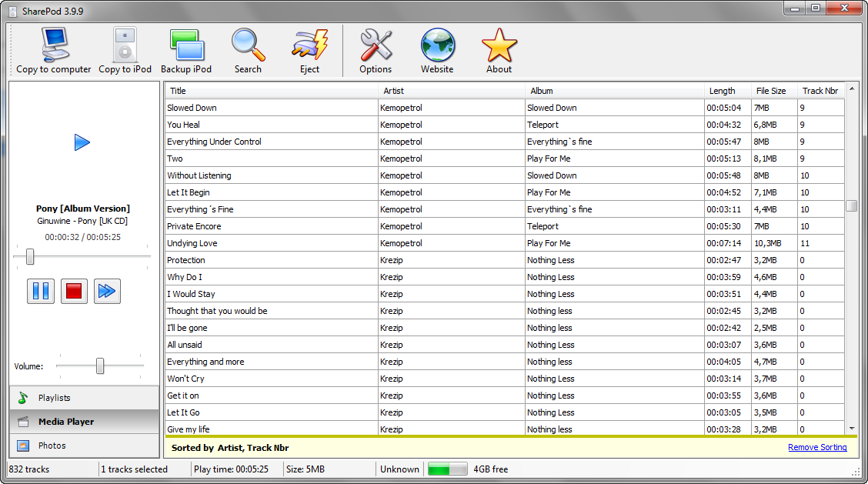Open the About star icon

[x=499, y=45]
